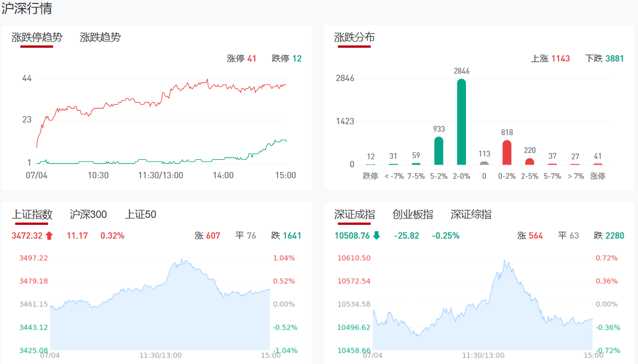Click the green 5-2% bar showing 933
This screenshot has height=364, width=638.
tap(439, 151)
